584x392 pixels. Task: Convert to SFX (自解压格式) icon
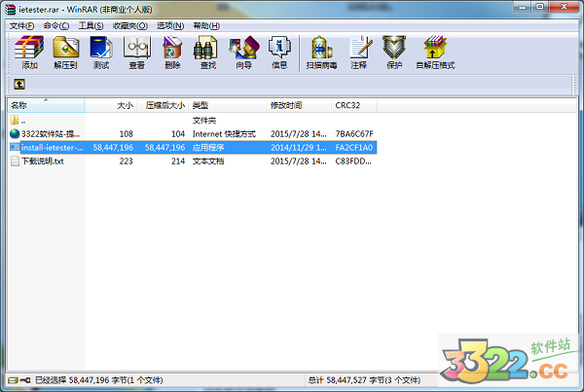click(435, 53)
